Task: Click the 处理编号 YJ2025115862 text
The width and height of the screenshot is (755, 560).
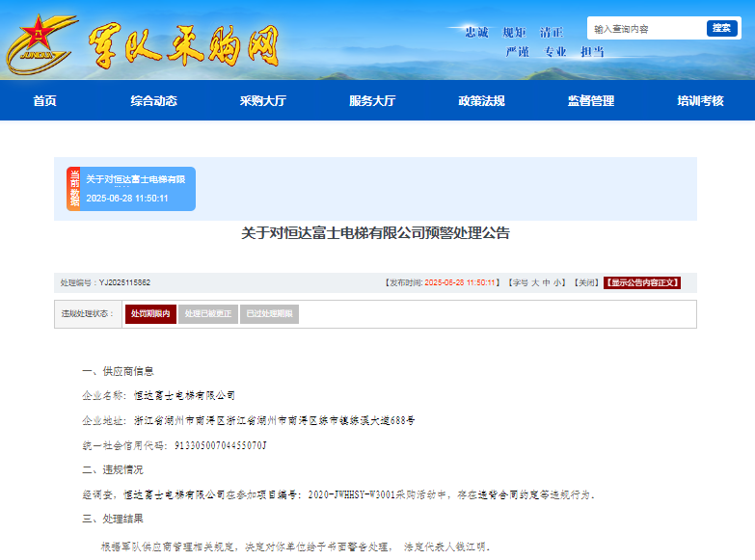Action: pos(105,282)
